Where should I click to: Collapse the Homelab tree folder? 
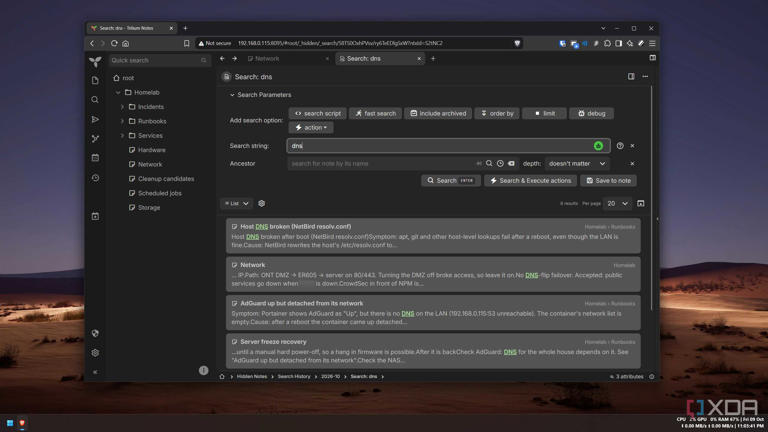(x=118, y=93)
